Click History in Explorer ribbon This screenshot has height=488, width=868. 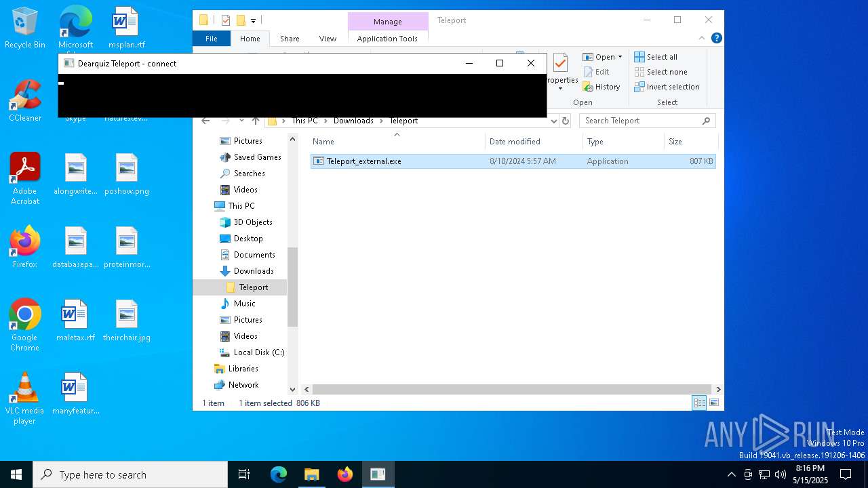[601, 87]
